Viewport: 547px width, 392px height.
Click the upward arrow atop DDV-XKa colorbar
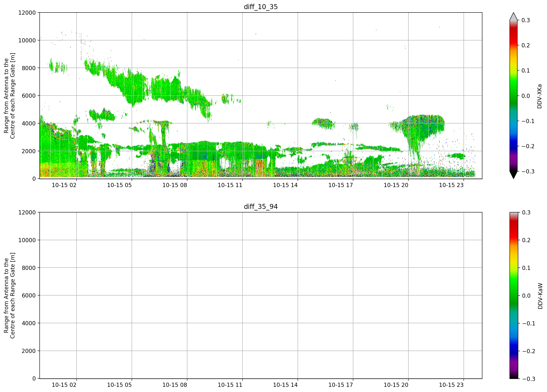coord(513,16)
